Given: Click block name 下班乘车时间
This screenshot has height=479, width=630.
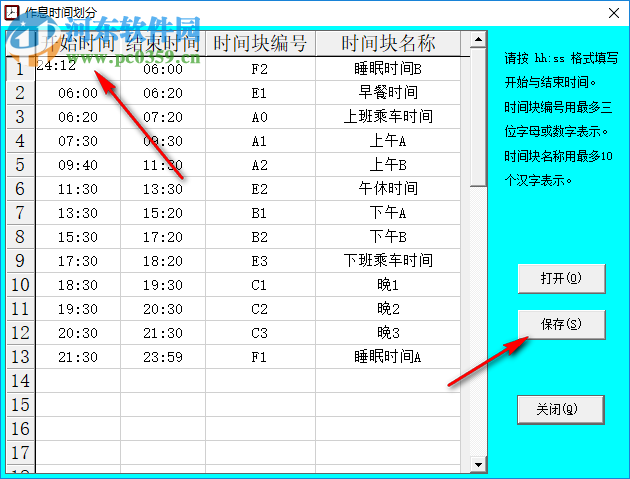Looking at the screenshot, I should pyautogui.click(x=388, y=261).
